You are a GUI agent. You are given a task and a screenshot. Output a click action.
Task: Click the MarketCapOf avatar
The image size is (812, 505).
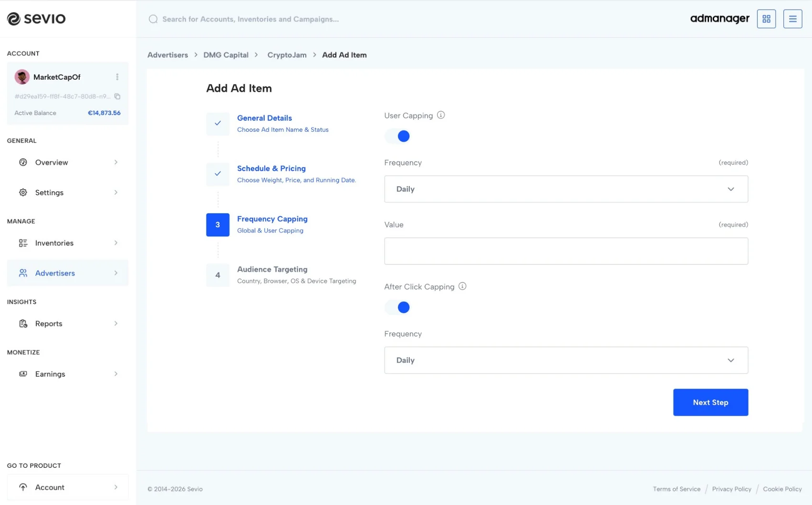(x=22, y=77)
